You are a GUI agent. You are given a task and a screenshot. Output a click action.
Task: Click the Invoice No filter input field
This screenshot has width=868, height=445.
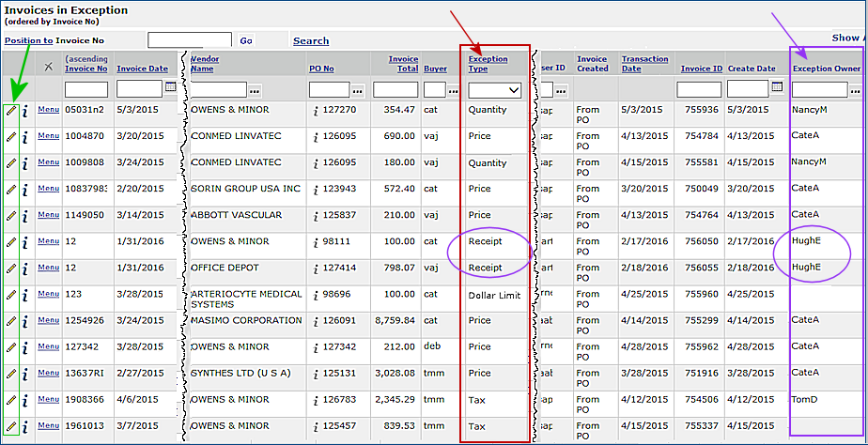click(85, 90)
